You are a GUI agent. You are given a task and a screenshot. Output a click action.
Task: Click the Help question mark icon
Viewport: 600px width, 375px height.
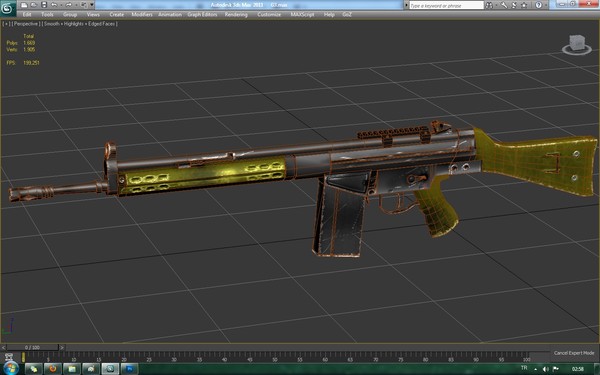click(538, 5)
